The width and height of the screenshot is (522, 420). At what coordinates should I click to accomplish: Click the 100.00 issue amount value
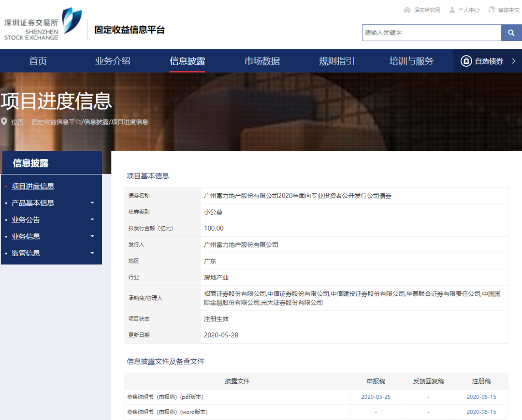[x=214, y=228]
